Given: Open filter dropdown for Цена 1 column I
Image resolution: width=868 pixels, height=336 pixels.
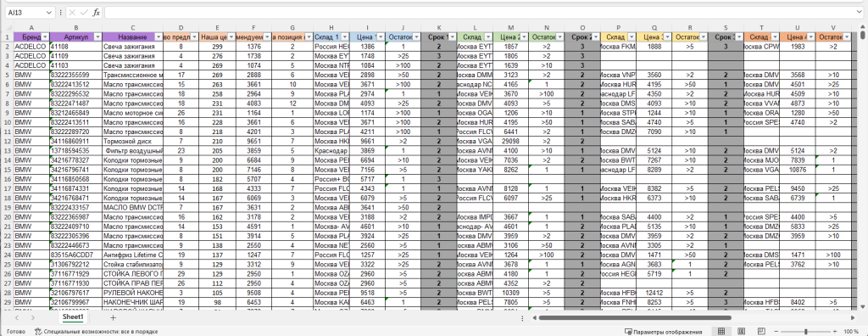Looking at the screenshot, I should [x=381, y=36].
